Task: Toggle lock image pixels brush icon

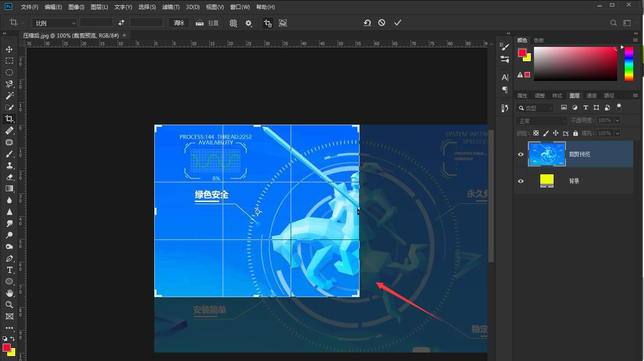Action: pyautogui.click(x=546, y=133)
